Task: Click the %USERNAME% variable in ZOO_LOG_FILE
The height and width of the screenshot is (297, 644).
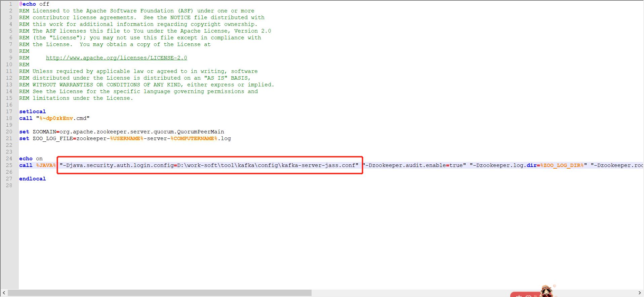Action: (127, 138)
